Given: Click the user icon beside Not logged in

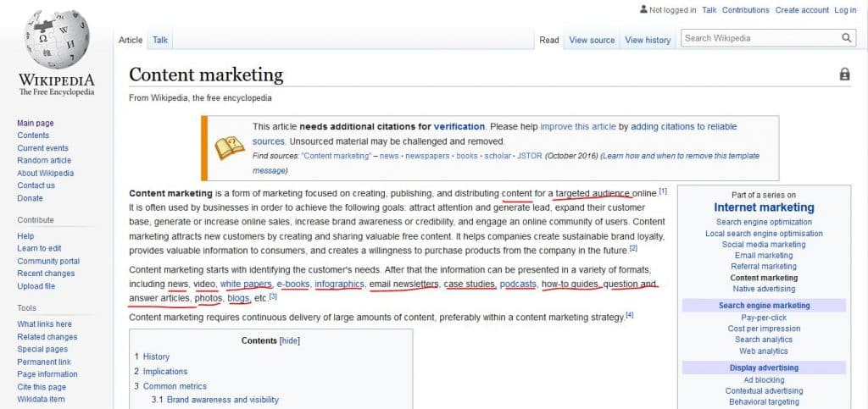Looking at the screenshot, I should click(643, 10).
